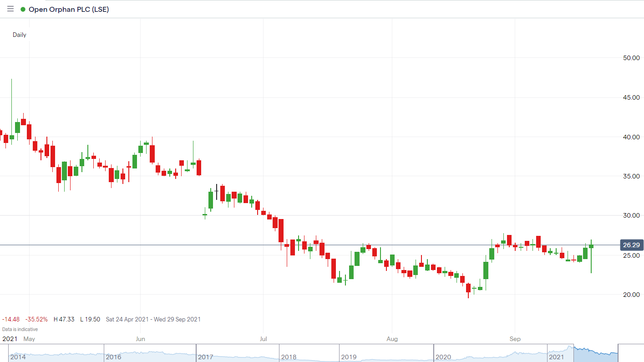Image resolution: width=644 pixels, height=362 pixels.
Task: Jump to 2016 in the navigator timeline
Action: click(x=113, y=357)
